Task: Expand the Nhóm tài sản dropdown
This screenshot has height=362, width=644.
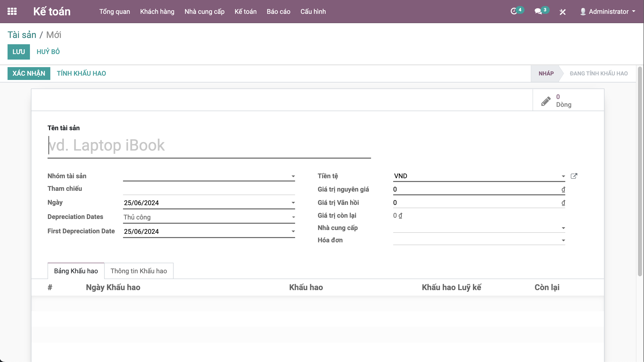Action: point(293,176)
